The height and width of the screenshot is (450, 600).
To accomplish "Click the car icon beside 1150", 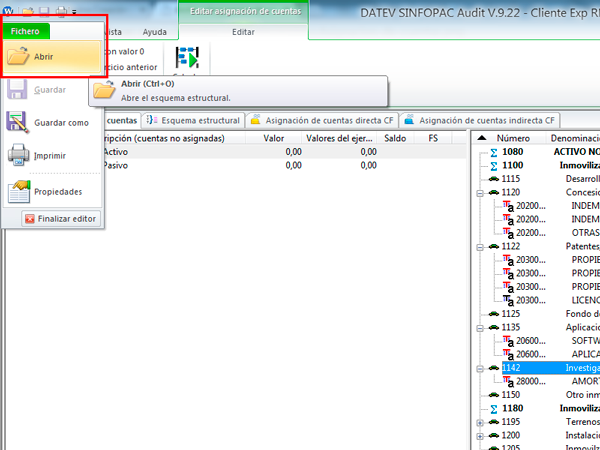I will coord(494,395).
